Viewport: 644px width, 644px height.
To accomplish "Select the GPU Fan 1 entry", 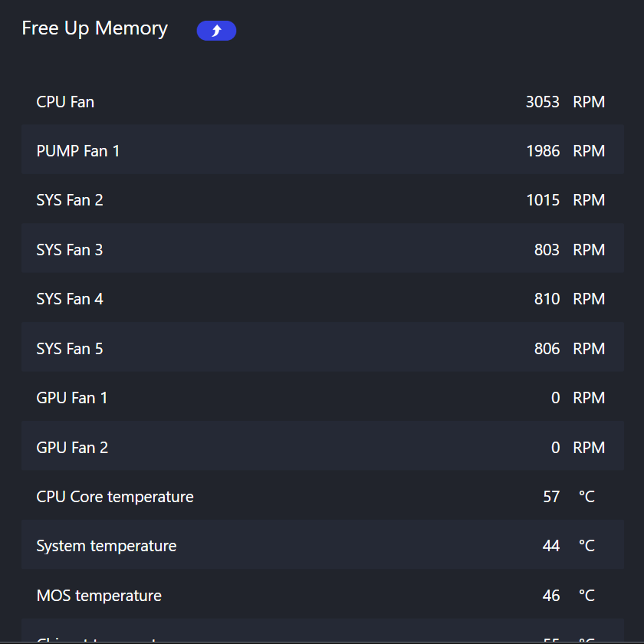I will click(x=323, y=396).
